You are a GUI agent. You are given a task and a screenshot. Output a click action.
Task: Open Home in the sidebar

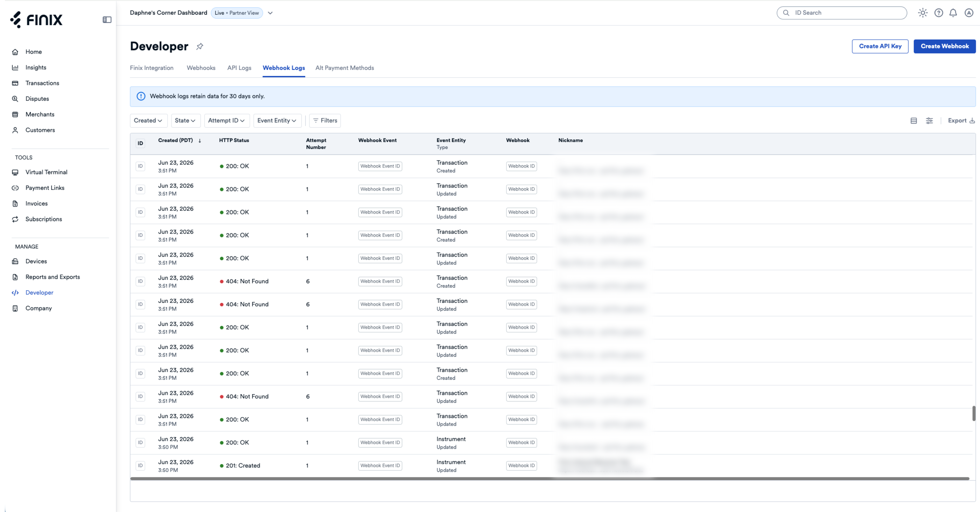[34, 52]
